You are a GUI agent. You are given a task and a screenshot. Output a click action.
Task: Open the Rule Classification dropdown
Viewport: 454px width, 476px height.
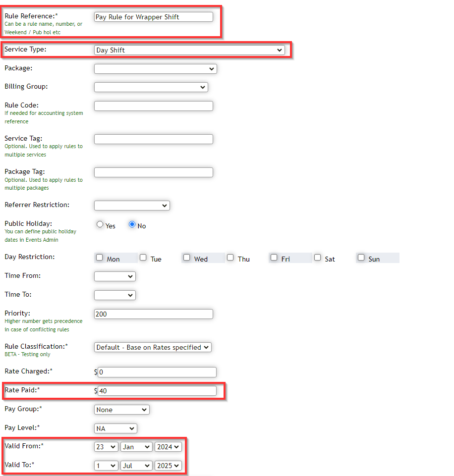(152, 347)
